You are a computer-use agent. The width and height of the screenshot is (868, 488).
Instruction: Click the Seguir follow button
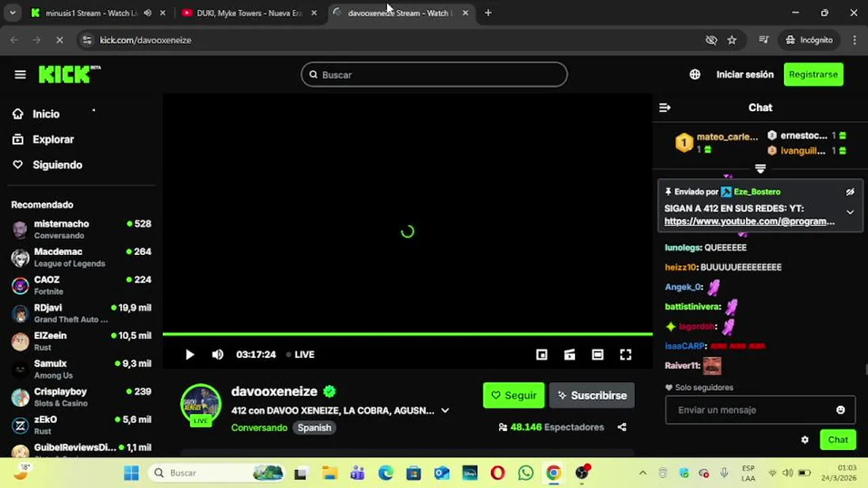pos(513,395)
